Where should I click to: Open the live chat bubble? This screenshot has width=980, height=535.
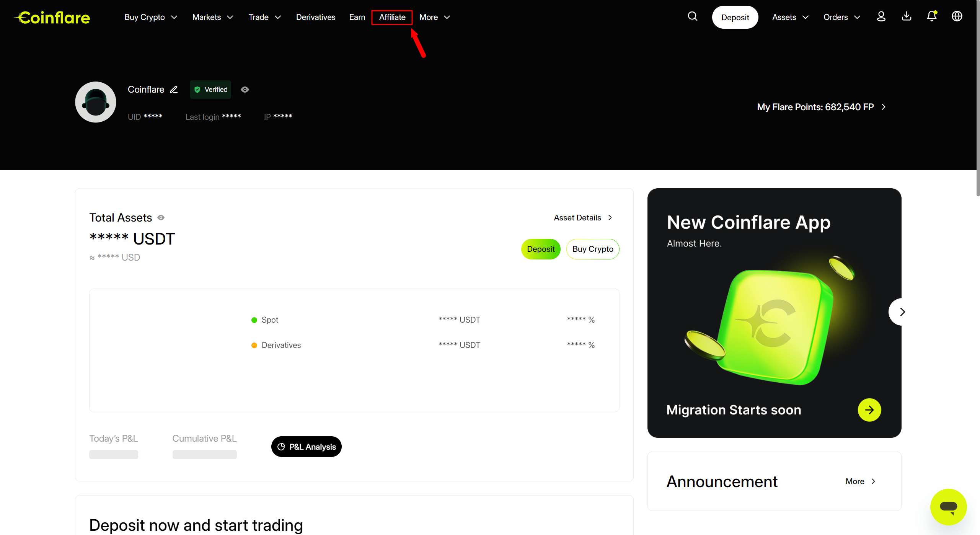tap(948, 507)
